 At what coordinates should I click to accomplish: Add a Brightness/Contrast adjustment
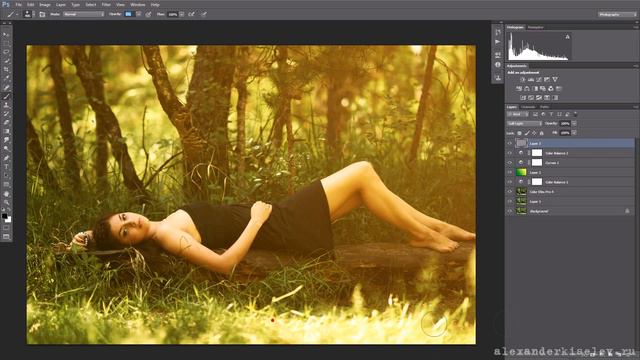[523, 80]
